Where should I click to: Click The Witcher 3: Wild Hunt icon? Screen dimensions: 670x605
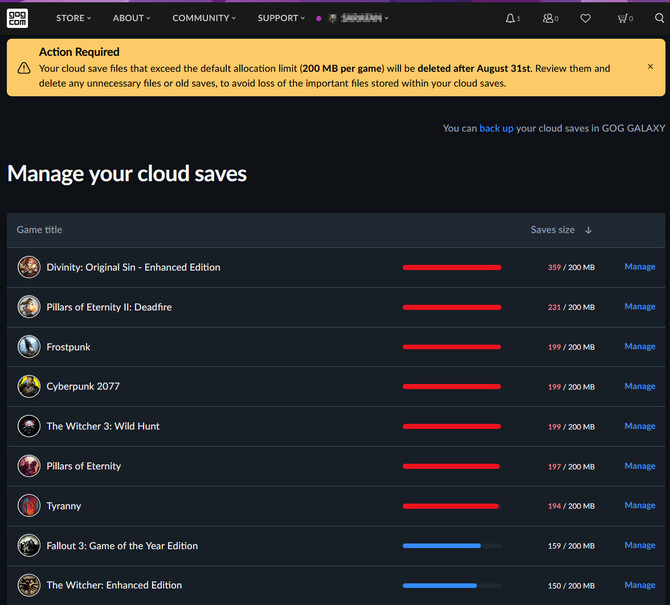point(29,426)
